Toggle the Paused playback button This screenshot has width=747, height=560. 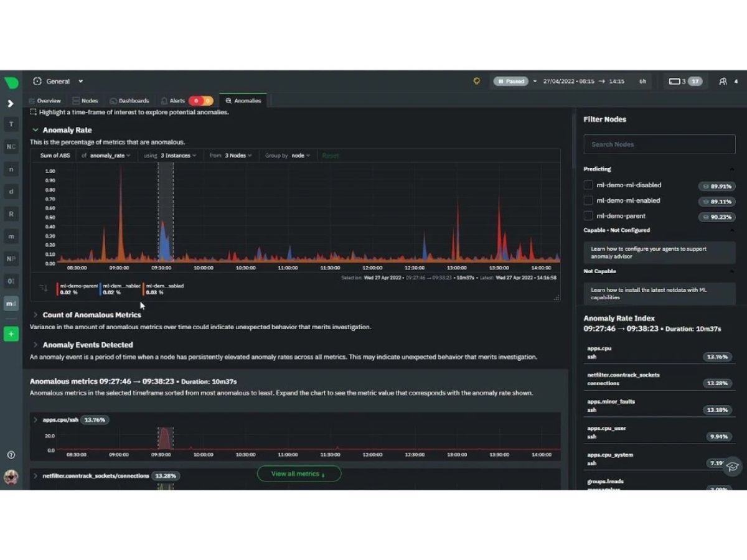[510, 82]
